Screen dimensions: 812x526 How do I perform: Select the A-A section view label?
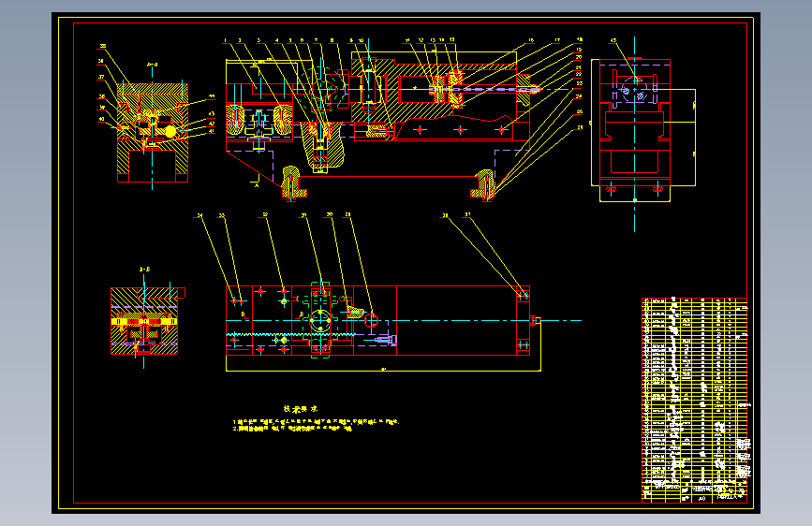(153, 66)
